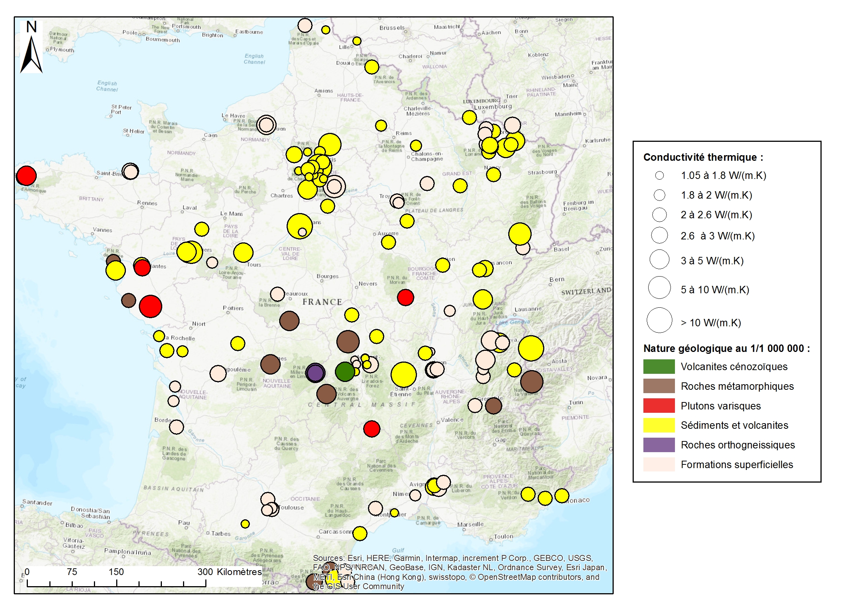This screenshot has height=614, width=868.
Task: Click the yellow point south of Lille near Douai
Action: 372,67
